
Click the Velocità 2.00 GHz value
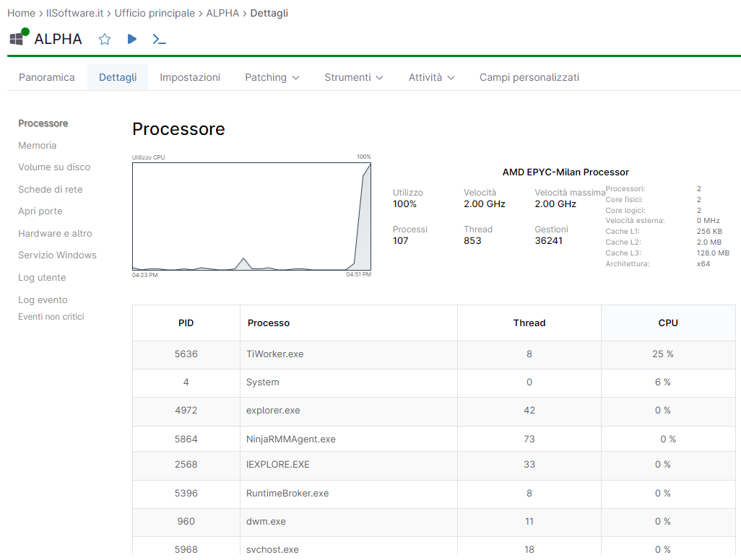click(485, 204)
